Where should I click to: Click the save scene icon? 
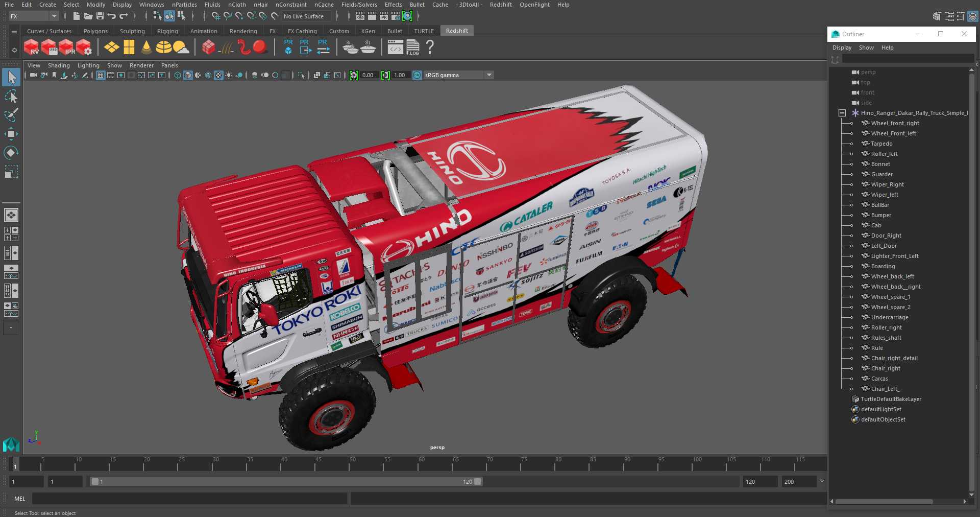tap(100, 16)
